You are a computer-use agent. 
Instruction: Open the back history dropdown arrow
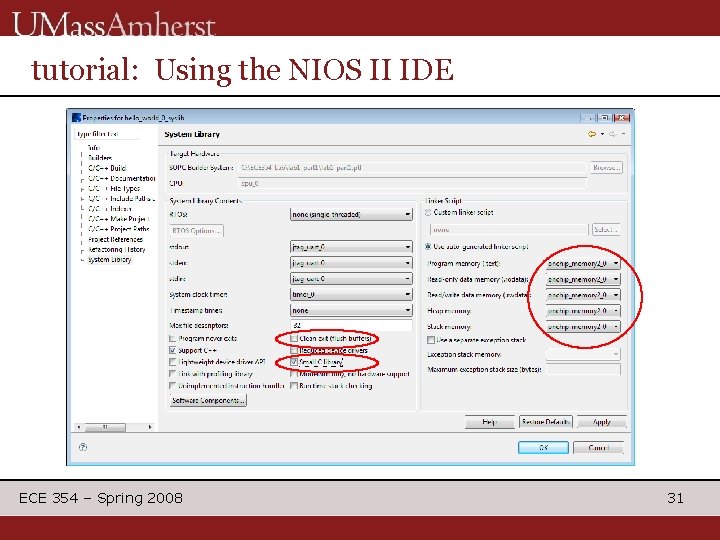(602, 134)
